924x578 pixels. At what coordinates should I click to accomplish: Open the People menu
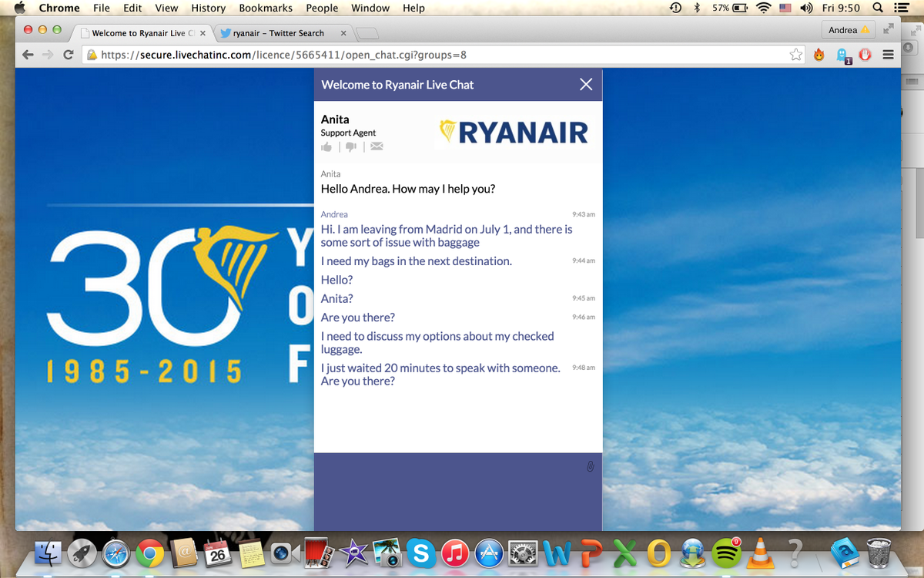click(x=322, y=8)
